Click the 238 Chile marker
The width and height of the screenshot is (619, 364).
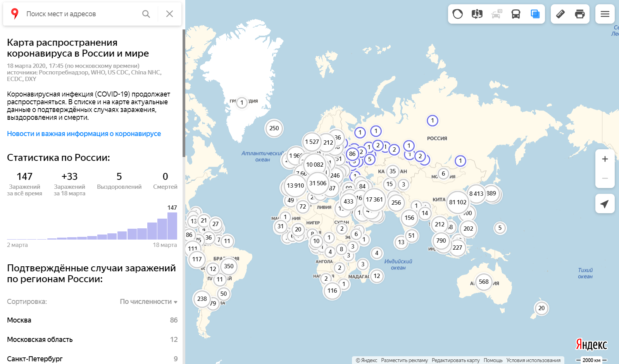202,299
